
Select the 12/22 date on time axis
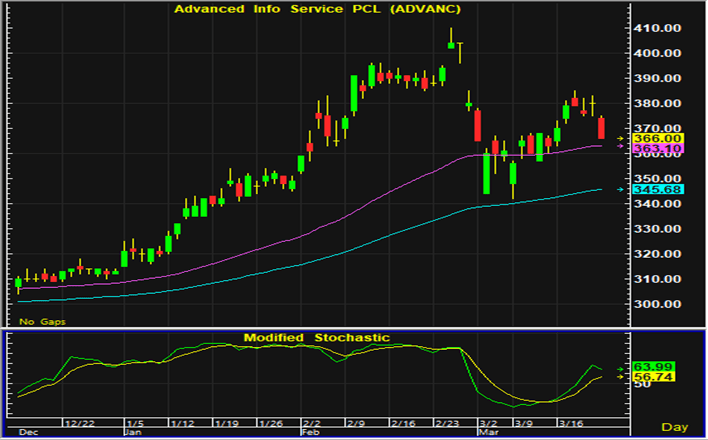[79, 422]
